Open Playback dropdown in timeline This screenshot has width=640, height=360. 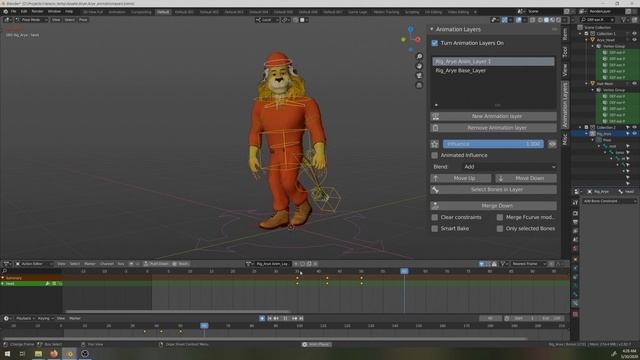pyautogui.click(x=25, y=318)
